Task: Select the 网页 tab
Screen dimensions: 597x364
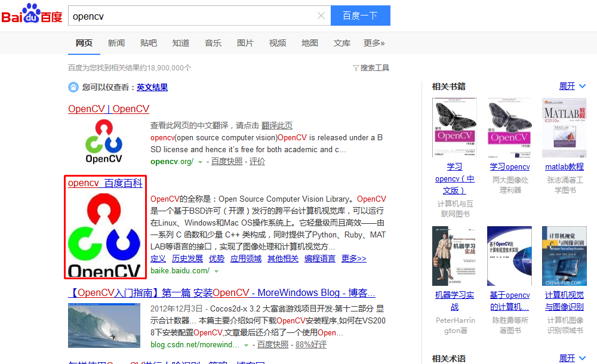Action: (x=84, y=43)
